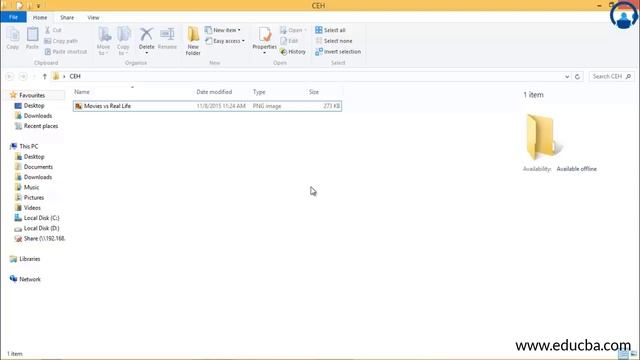Refresh the CEH folder view
Viewport: 640px width, 360px height.
tap(577, 76)
